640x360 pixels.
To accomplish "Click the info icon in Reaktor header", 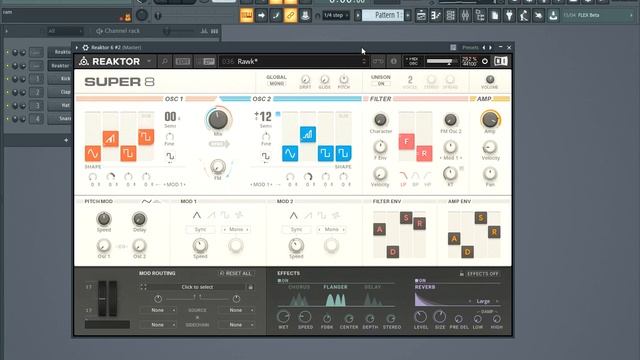I will coord(393,61).
